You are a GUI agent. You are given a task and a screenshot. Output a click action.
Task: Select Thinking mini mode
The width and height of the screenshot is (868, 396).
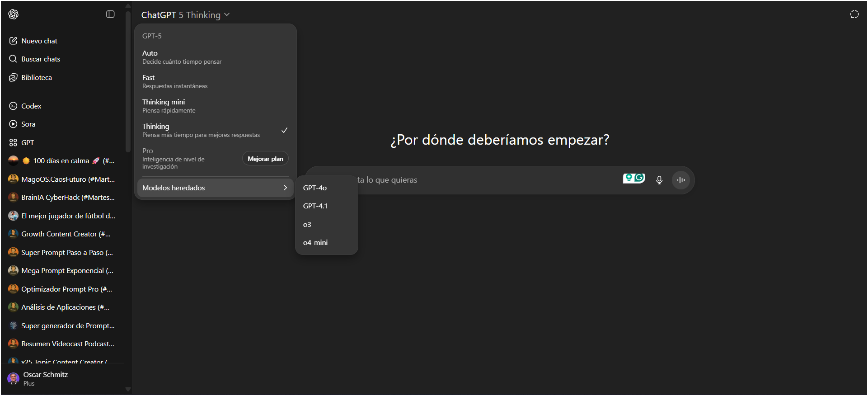point(215,106)
